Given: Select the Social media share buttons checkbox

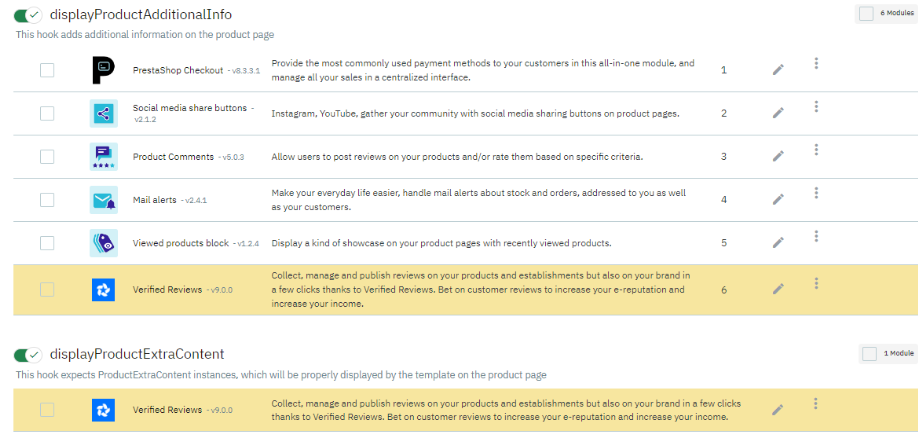Looking at the screenshot, I should 47,113.
